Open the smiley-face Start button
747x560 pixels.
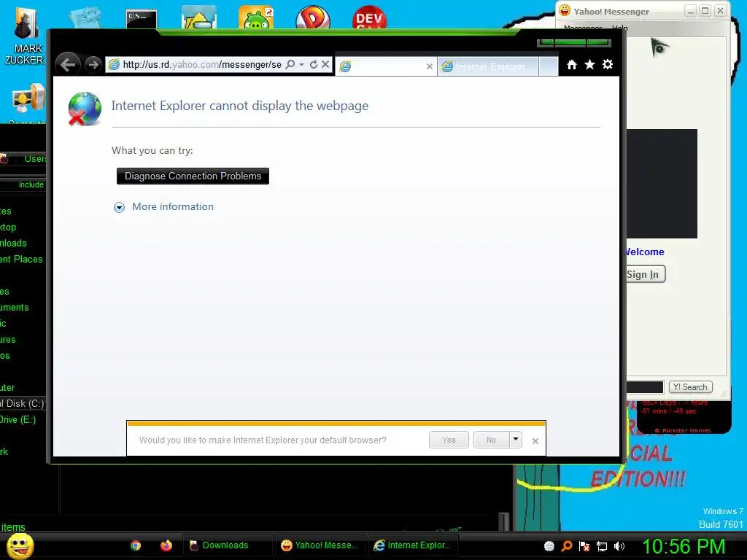coord(20,545)
